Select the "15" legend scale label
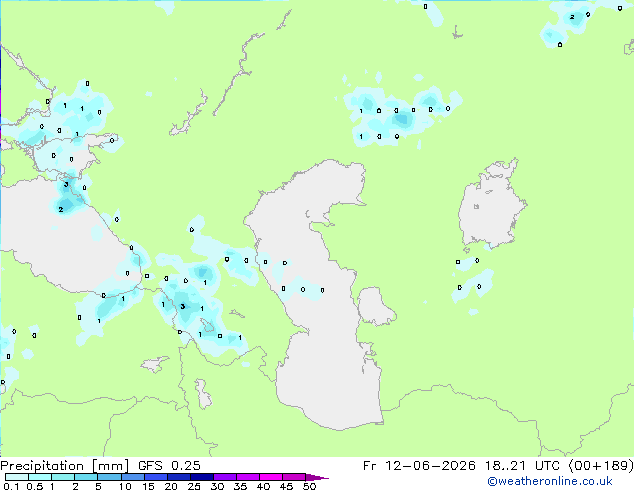Image resolution: width=634 pixels, height=490 pixels. pos(148,486)
